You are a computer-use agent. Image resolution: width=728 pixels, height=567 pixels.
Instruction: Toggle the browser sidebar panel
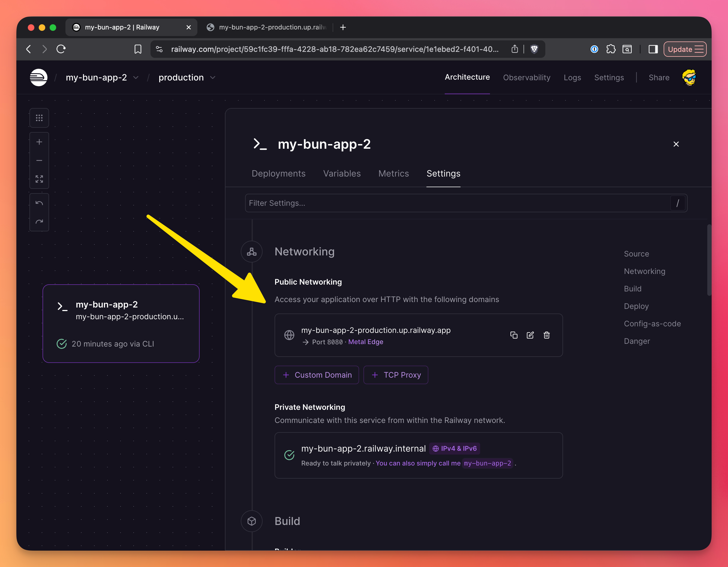pos(653,49)
